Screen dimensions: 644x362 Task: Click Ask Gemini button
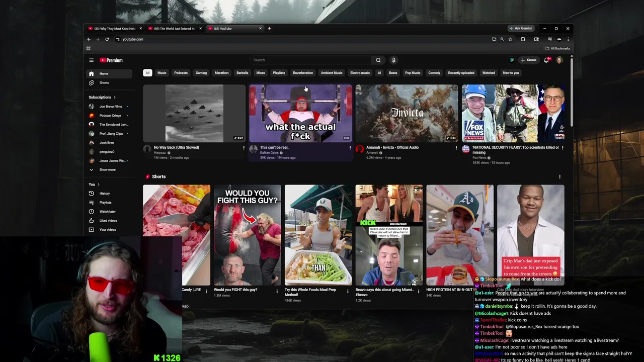[521, 29]
